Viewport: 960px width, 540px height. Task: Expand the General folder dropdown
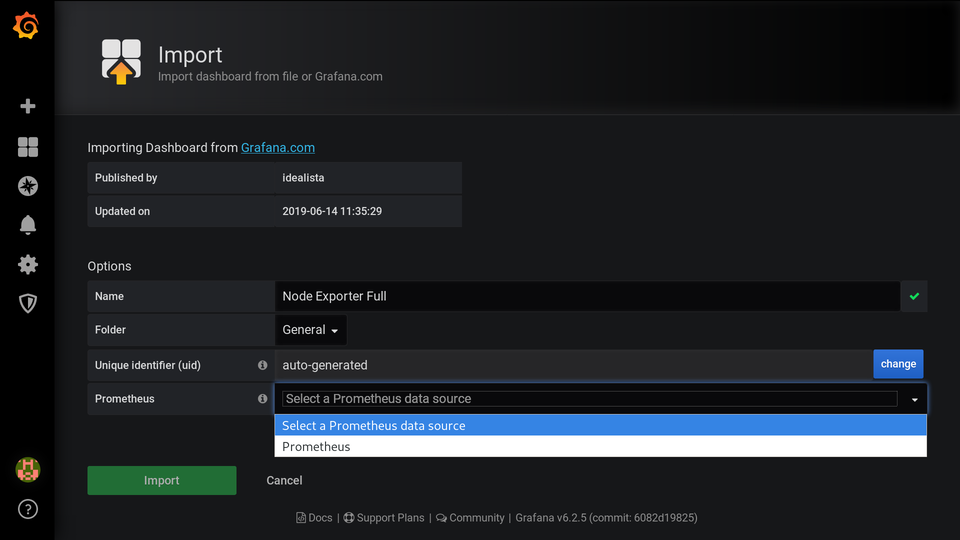[x=311, y=330]
